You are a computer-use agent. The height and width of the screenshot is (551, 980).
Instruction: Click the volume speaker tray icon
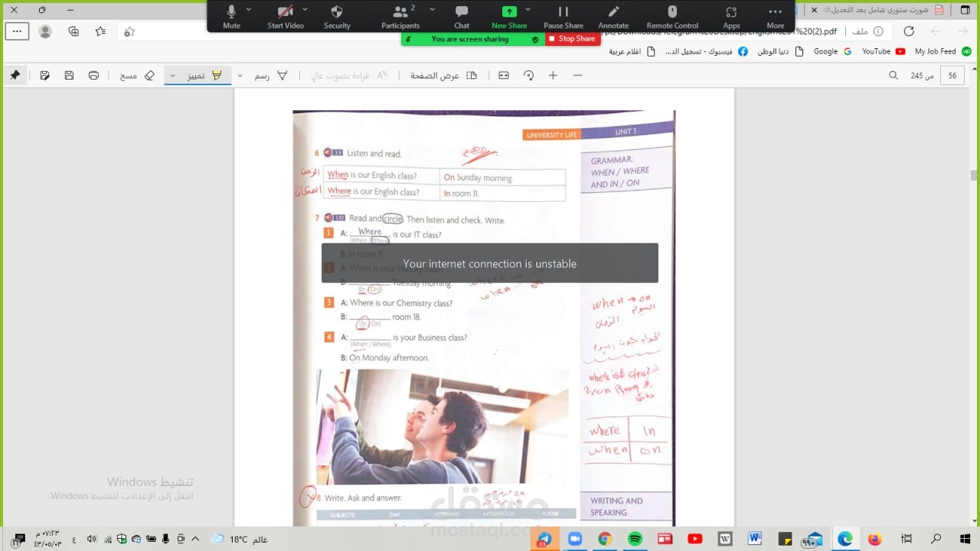(x=92, y=540)
